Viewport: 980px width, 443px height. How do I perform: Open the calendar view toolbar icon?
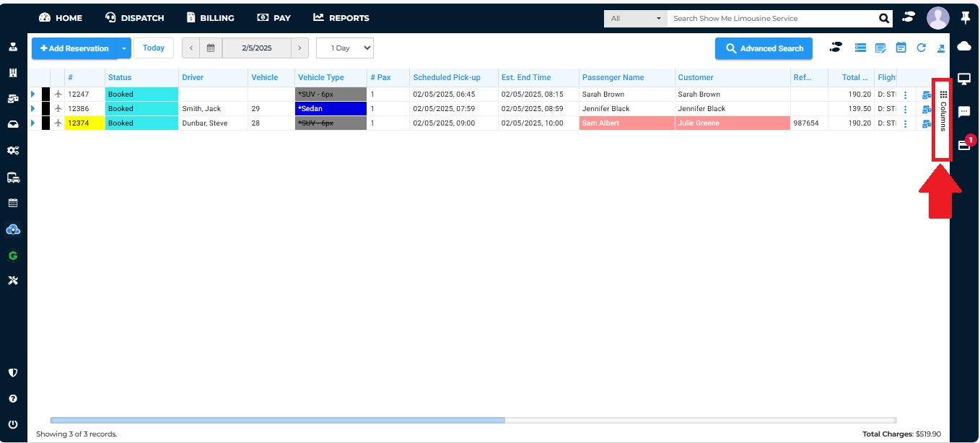pos(901,48)
